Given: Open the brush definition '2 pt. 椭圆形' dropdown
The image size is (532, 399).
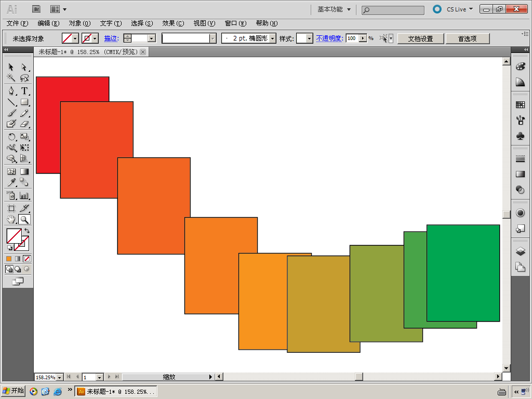Looking at the screenshot, I should (272, 38).
